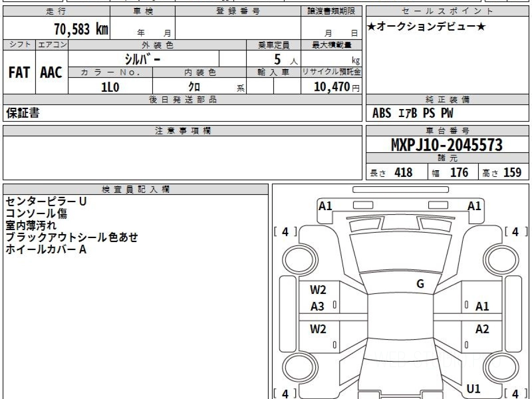The width and height of the screenshot is (532, 399).
Task: Click the color number 1L0 field
Action: click(x=110, y=87)
